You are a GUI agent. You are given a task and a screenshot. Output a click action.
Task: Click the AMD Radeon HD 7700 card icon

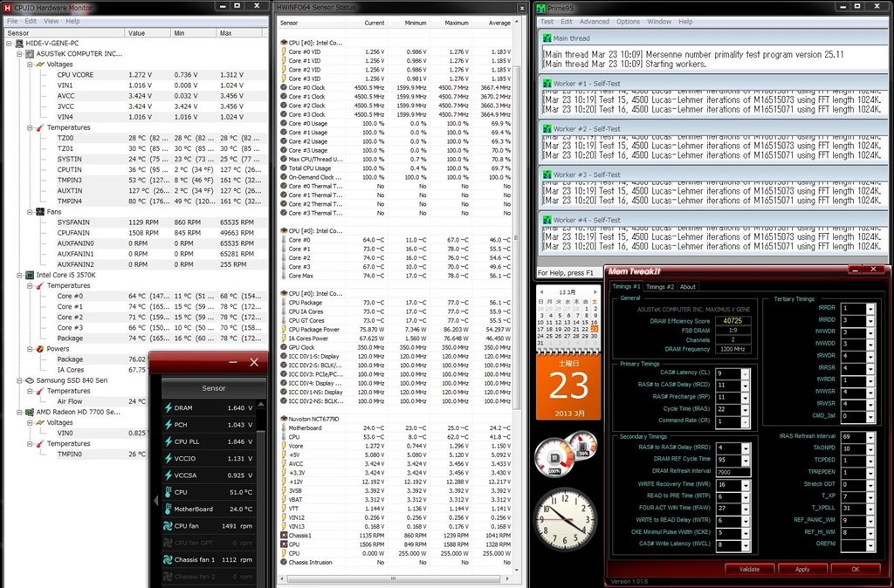click(29, 412)
